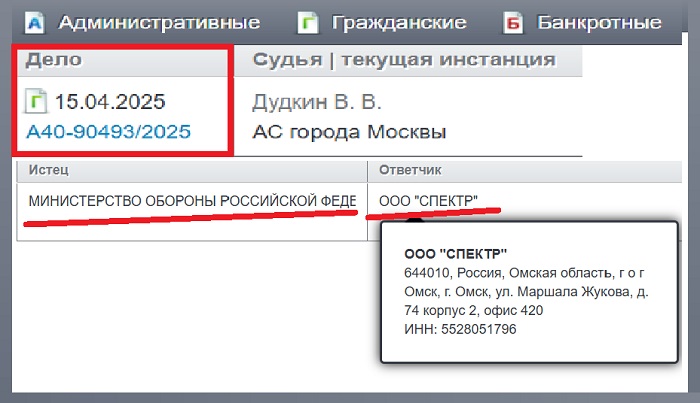Click the bold ООО "СПЕКТР" tooltip title

click(x=455, y=254)
